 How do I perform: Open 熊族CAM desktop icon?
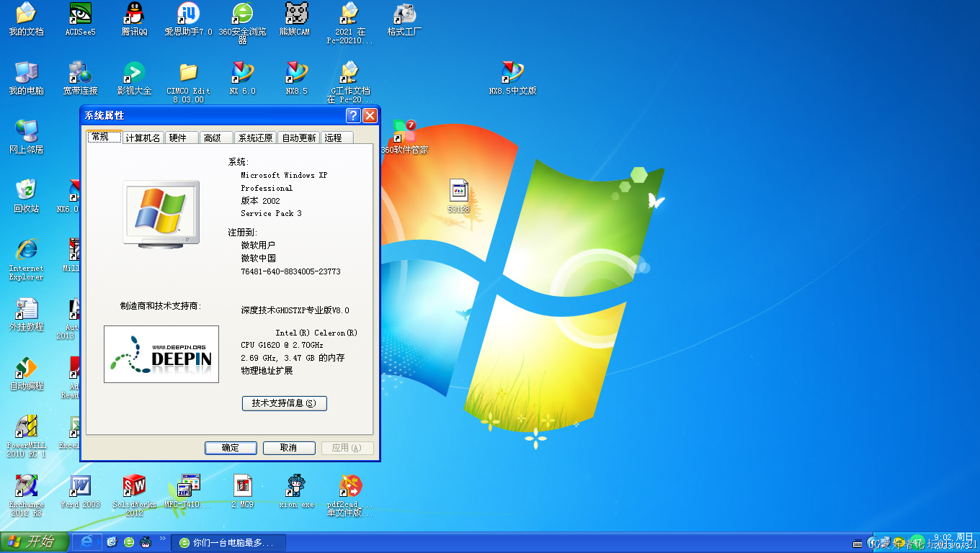pos(295,19)
